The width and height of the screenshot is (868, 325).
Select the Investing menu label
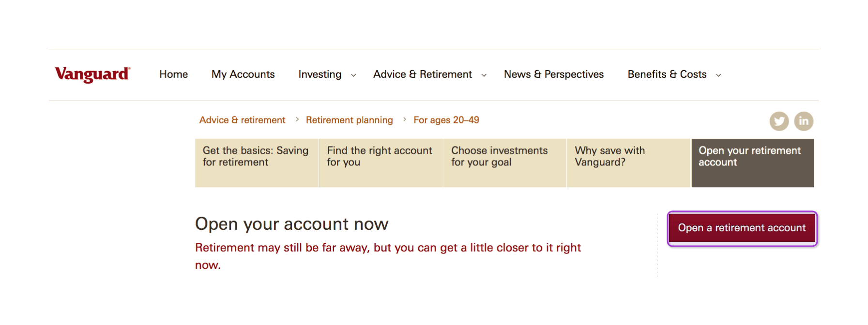tap(320, 74)
